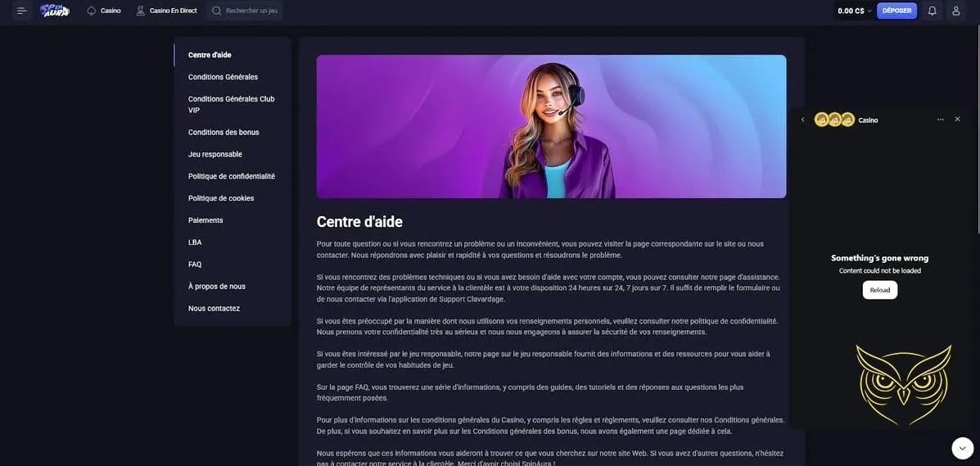Open notifications bell icon
Screen dimensions: 980x466
coord(932,11)
